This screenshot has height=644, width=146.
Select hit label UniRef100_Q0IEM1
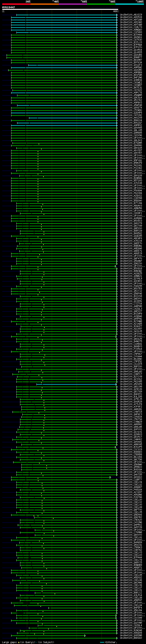(131, 301)
